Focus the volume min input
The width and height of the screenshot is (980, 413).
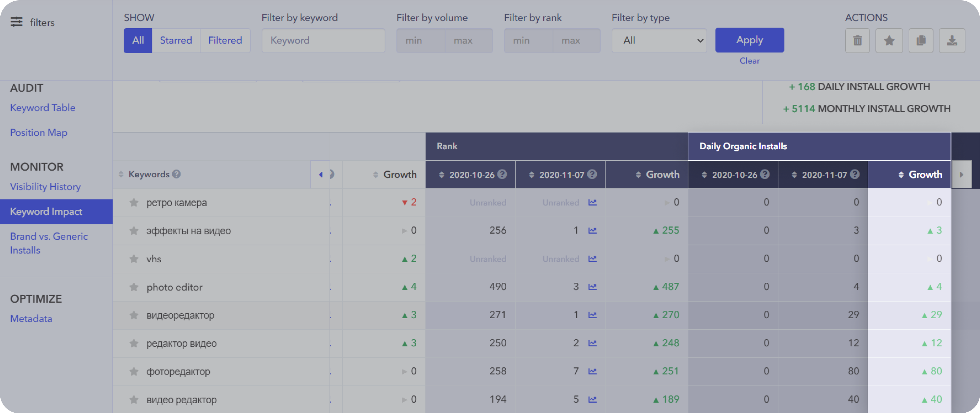coord(421,40)
